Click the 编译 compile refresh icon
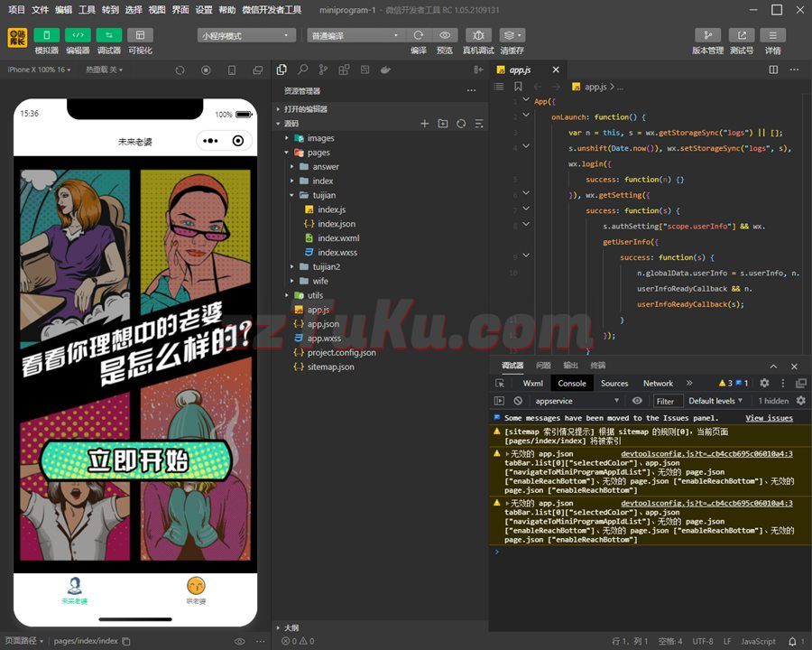Image resolution: width=812 pixels, height=650 pixels. (419, 35)
